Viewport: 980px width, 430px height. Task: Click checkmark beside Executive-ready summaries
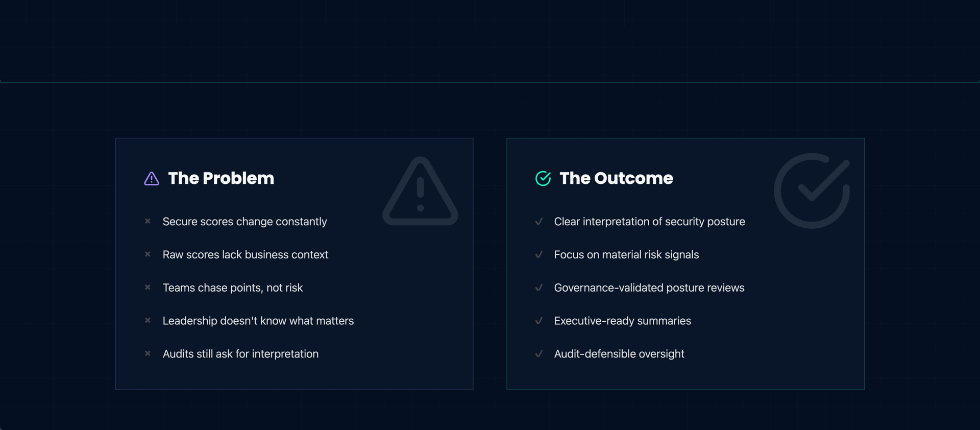(x=539, y=321)
